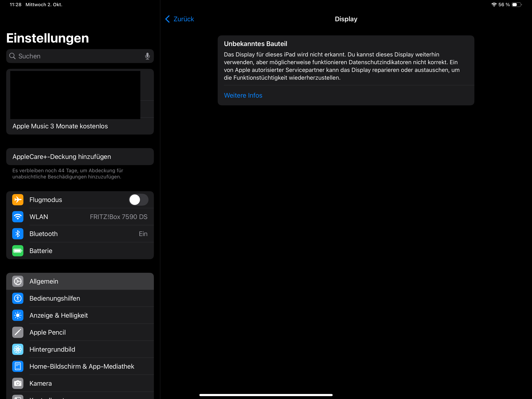Tap the Apple Music 3 Monate kostenlos offer
Viewport: 532px width, 399px height.
coord(60,126)
